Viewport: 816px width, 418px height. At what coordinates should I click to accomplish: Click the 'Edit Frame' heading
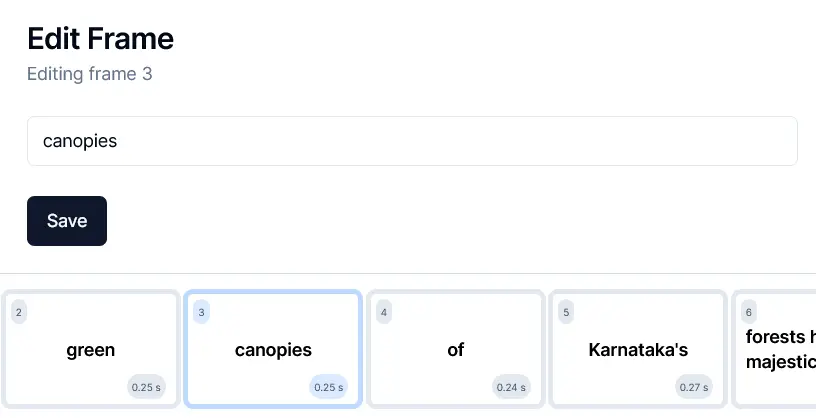100,39
